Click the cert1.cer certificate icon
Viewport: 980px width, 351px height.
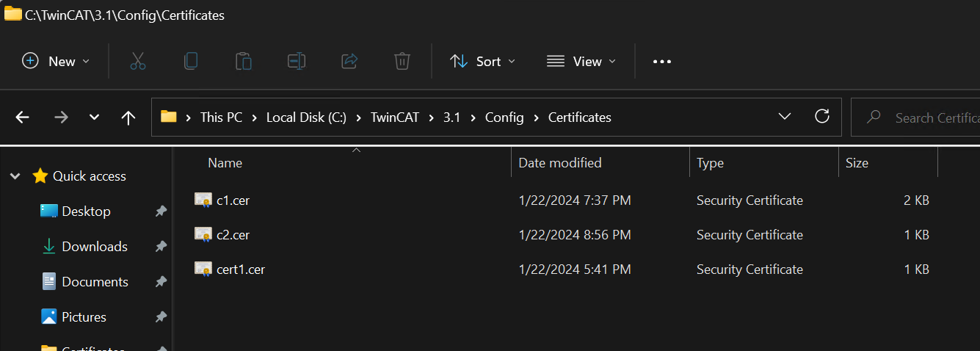click(203, 269)
